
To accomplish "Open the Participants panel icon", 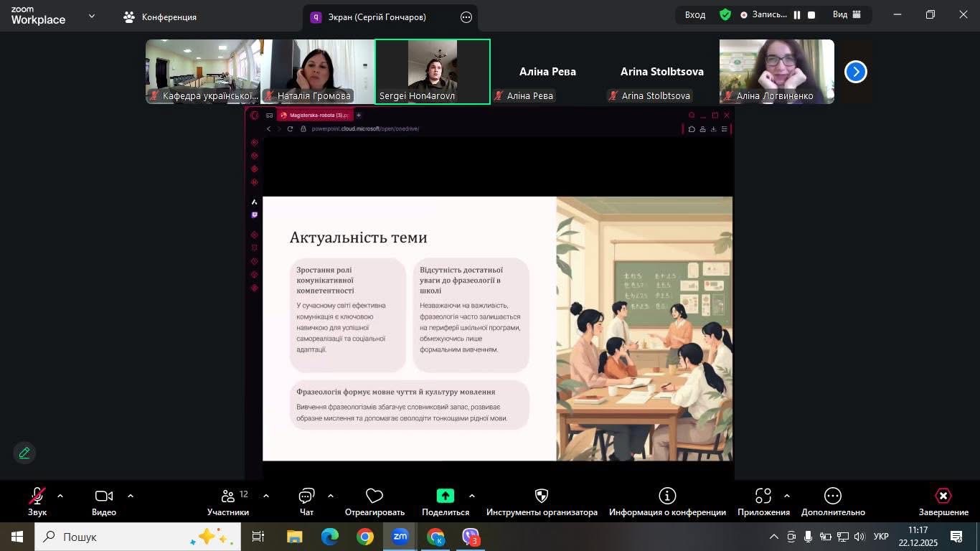I will click(228, 496).
